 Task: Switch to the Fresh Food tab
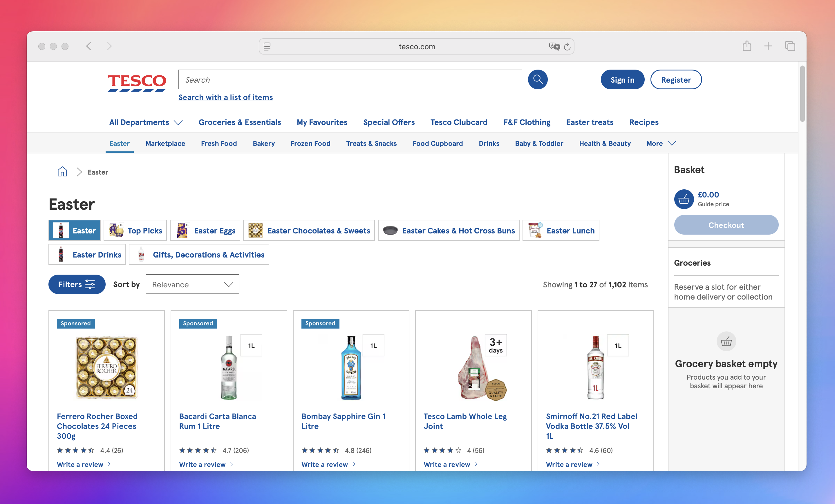click(x=219, y=143)
